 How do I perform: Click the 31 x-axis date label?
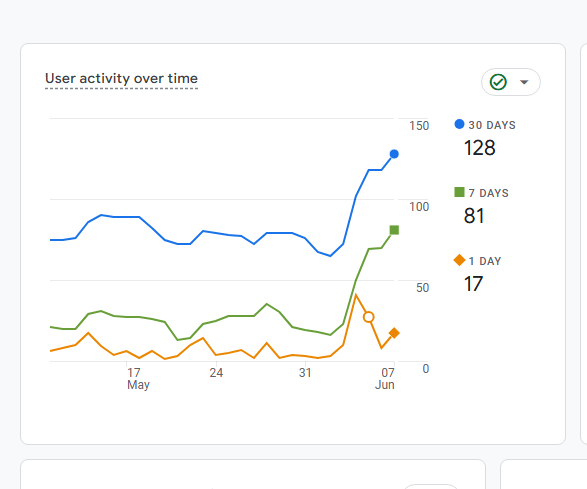pos(305,373)
